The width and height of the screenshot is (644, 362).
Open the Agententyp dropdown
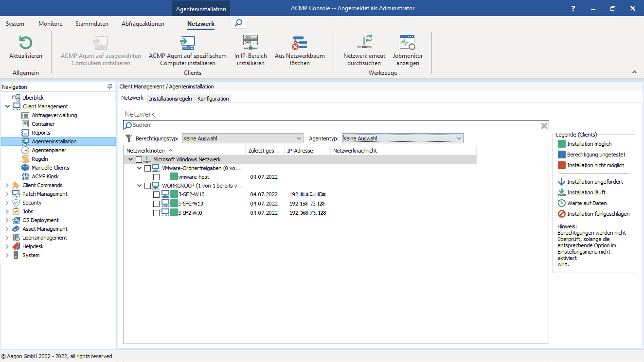click(459, 138)
